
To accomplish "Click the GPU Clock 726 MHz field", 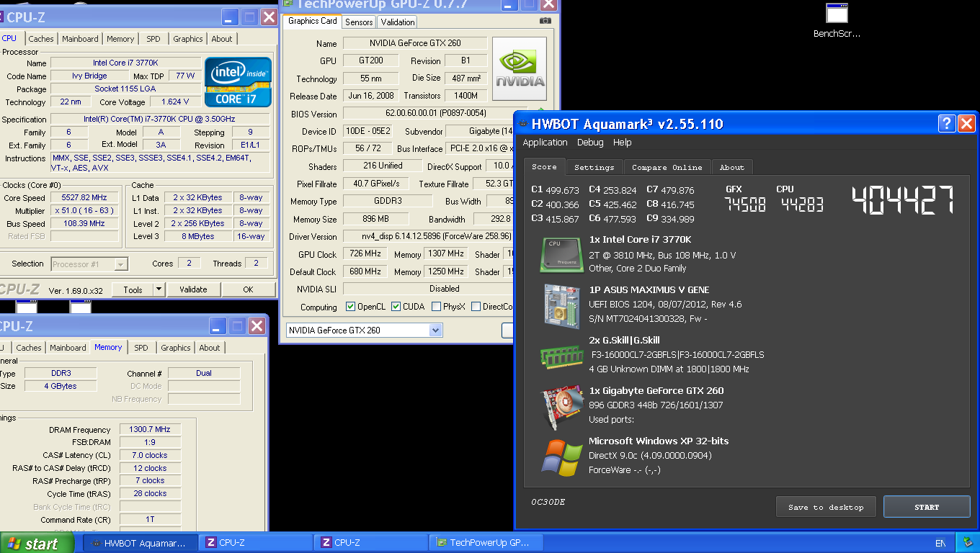I will (x=366, y=254).
